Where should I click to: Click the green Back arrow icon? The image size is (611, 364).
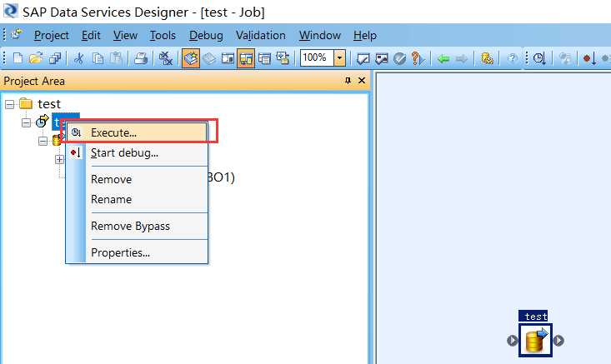443,59
